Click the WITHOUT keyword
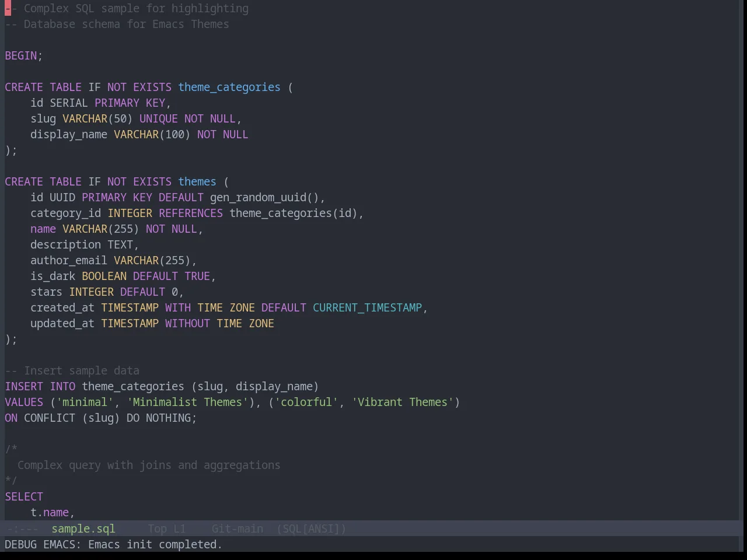The height and width of the screenshot is (560, 747). [187, 323]
